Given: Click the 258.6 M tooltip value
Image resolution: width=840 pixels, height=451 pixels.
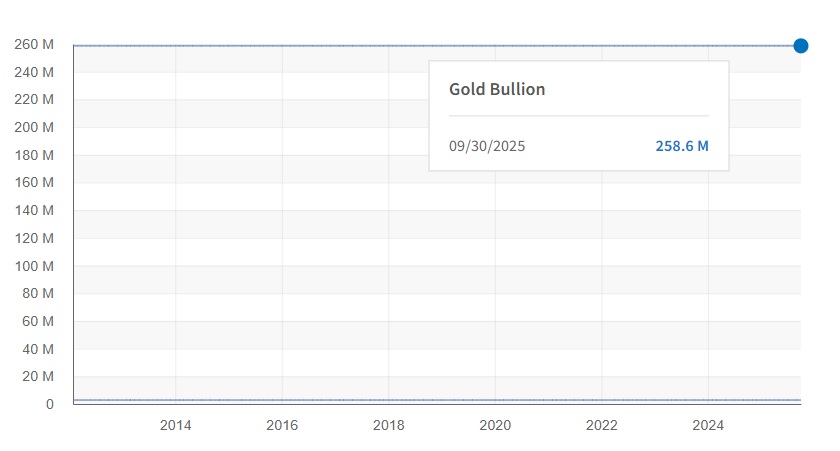Looking at the screenshot, I should pos(682,146).
